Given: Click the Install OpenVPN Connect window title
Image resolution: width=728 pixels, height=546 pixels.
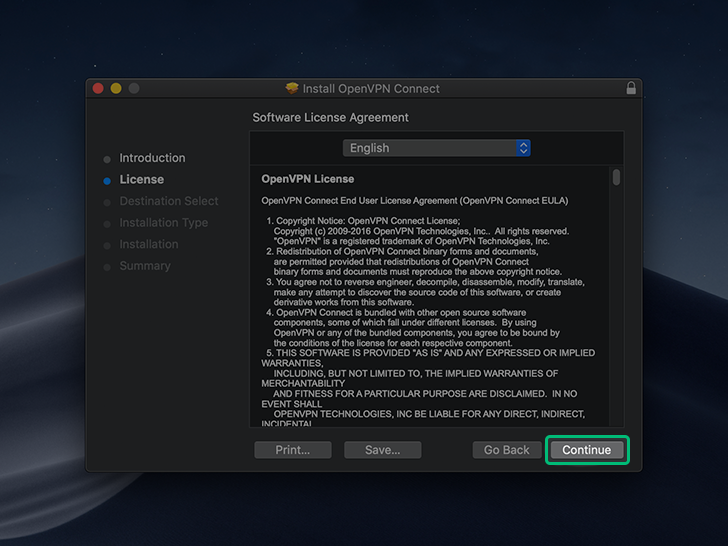Looking at the screenshot, I should pyautogui.click(x=371, y=88).
